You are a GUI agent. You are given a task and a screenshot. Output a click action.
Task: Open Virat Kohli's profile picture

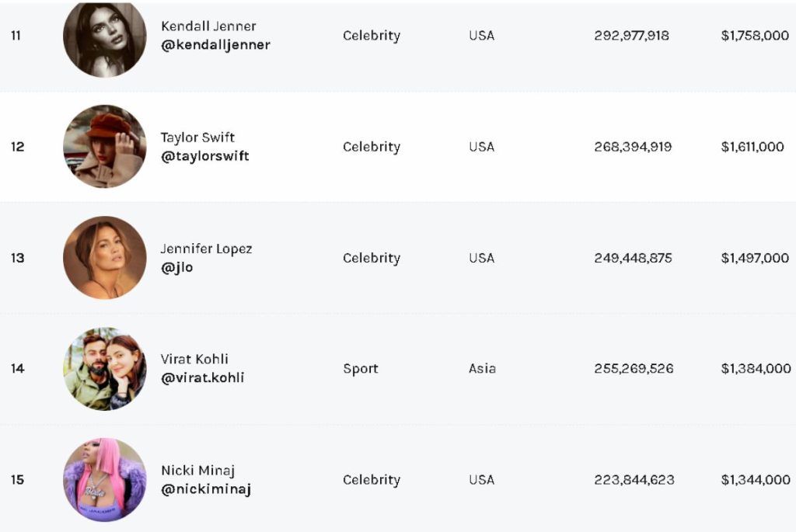tap(105, 369)
